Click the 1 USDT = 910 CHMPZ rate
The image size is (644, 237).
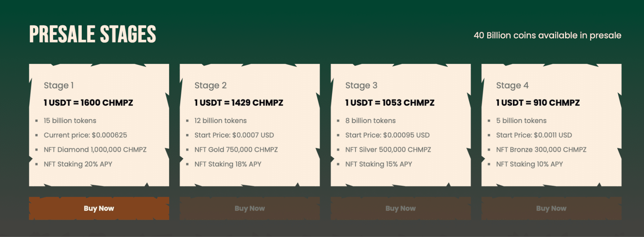click(538, 103)
